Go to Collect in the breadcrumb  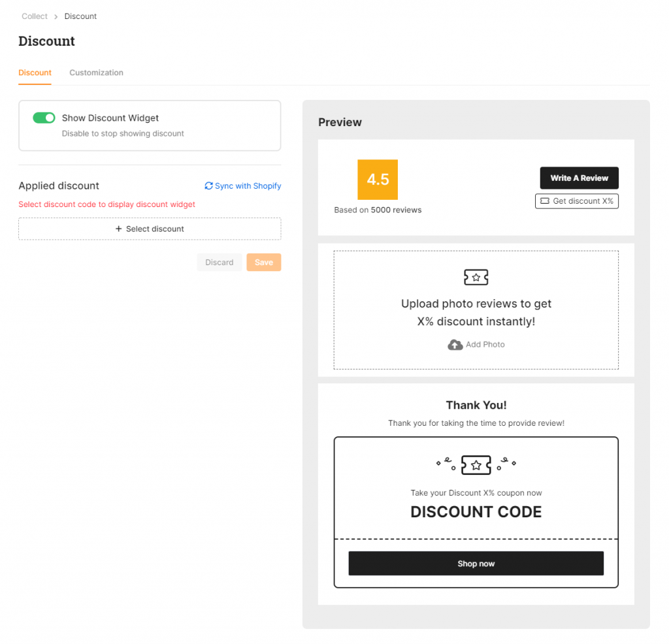[x=35, y=16]
